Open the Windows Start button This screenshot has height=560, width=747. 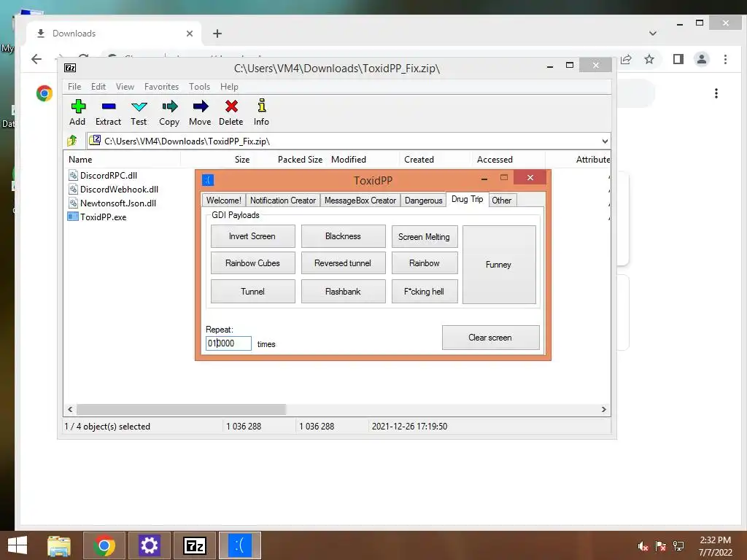[x=18, y=545]
